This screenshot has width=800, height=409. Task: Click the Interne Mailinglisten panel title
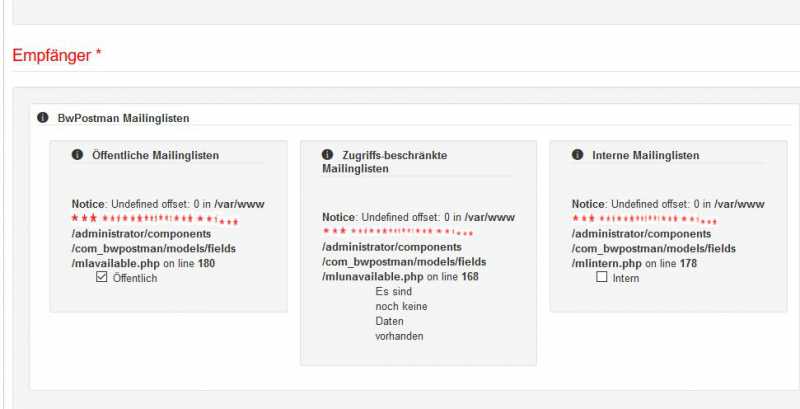click(x=645, y=155)
